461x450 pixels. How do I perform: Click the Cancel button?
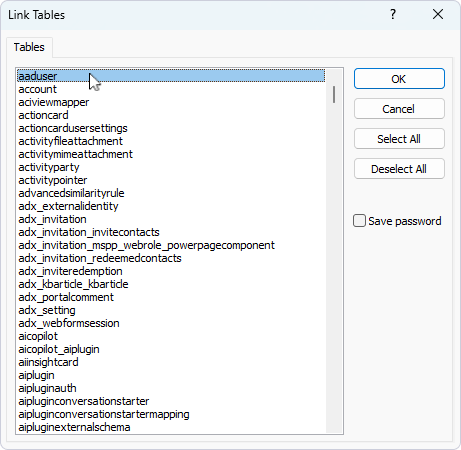[x=399, y=109]
